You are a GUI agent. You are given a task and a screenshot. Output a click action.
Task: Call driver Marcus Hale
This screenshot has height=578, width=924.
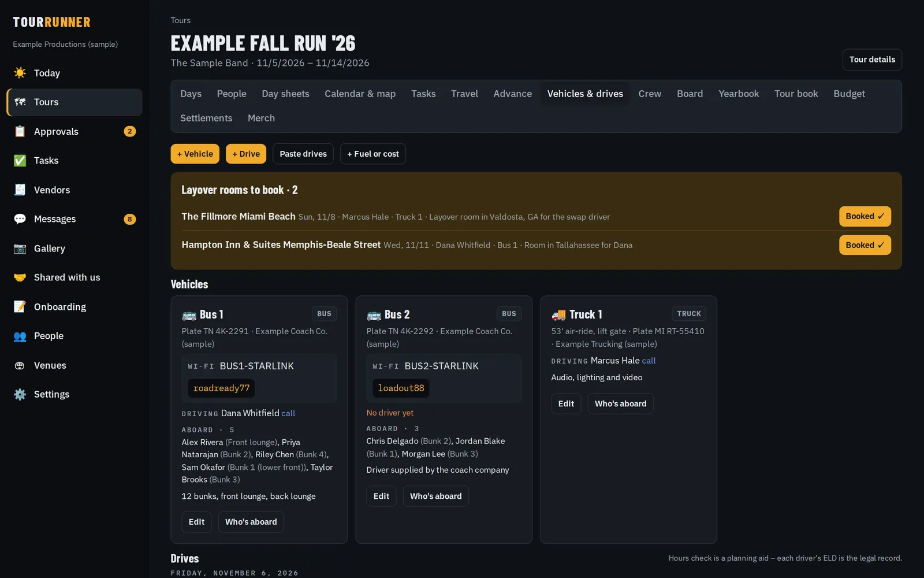coord(649,361)
